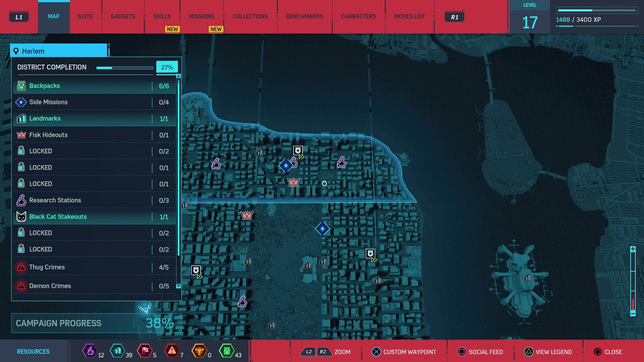Open the CHARACTERS tab
The width and height of the screenshot is (644, 362).
359,16
